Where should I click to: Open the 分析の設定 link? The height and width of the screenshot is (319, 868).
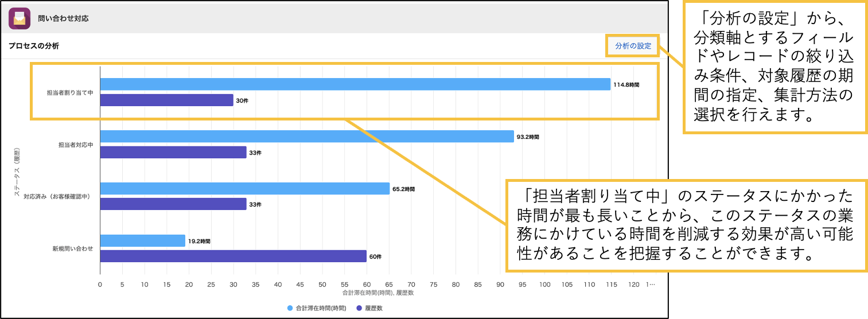point(633,46)
